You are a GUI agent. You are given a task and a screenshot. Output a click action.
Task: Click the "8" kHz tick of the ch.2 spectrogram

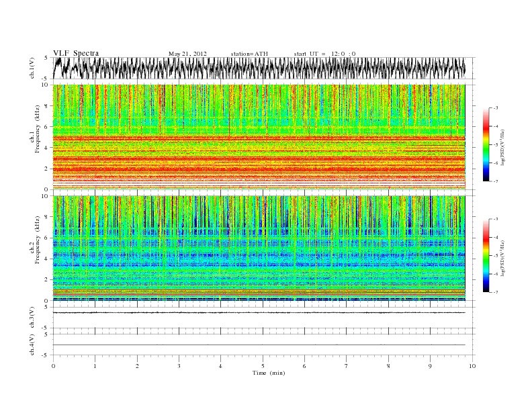46,217
